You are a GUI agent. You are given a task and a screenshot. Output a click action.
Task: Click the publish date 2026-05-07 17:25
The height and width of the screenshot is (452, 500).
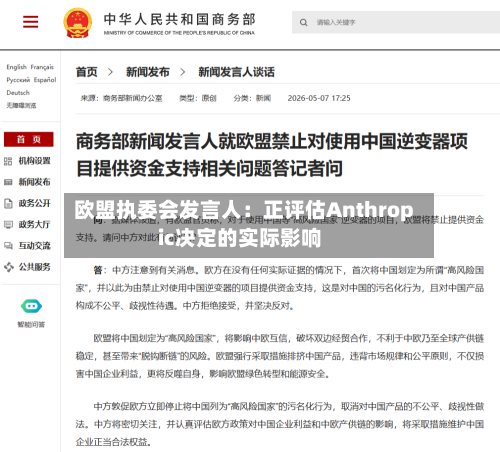(319, 98)
